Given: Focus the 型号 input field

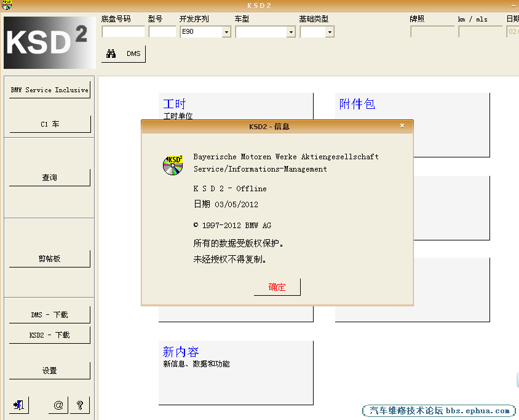Looking at the screenshot, I should pos(162,32).
